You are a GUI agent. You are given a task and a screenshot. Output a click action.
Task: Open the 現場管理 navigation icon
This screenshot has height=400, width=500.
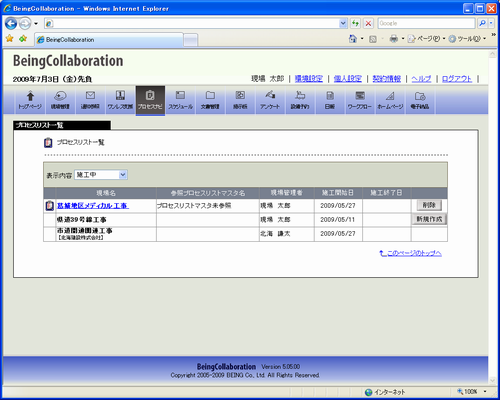point(60,100)
